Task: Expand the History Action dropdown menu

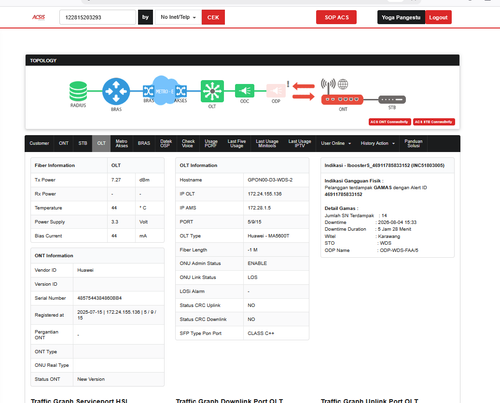Action: point(378,143)
